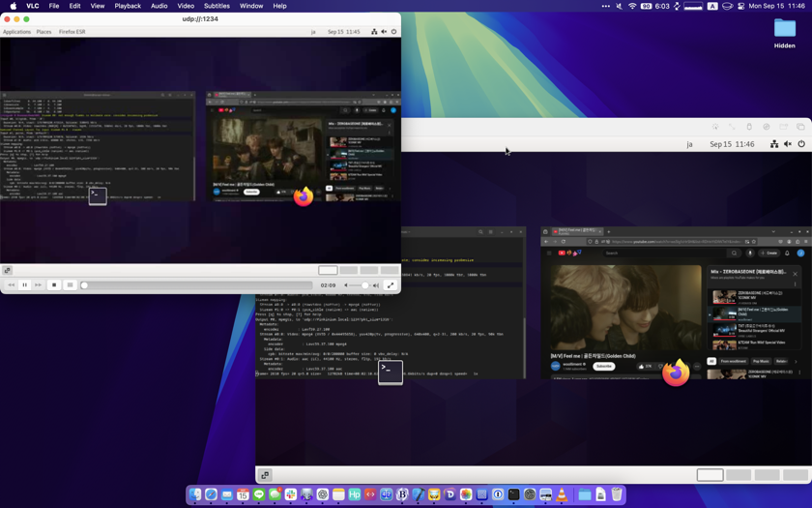
Task: Open Mail from the Dock
Action: click(227, 494)
